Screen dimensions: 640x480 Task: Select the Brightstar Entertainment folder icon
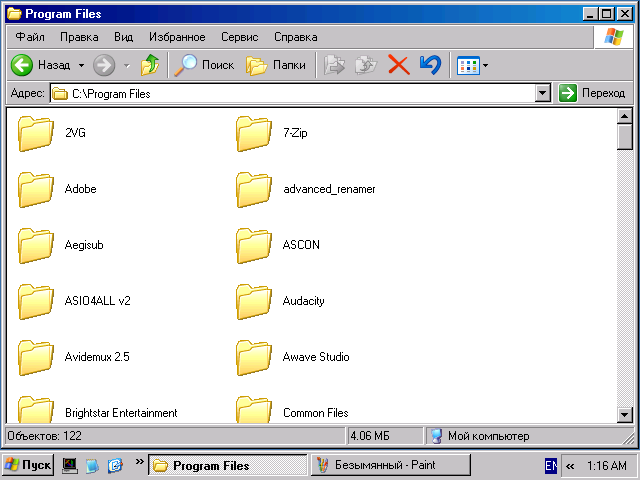[x=36, y=409]
